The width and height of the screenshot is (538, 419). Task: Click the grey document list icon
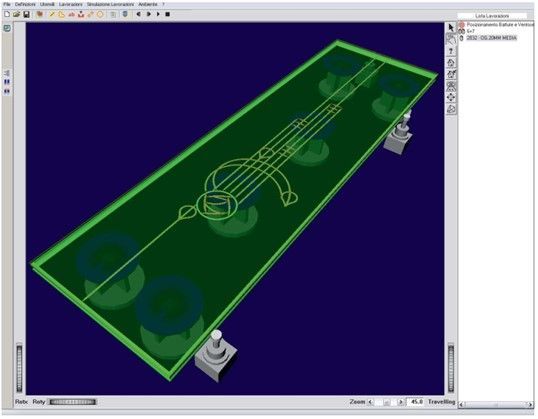(113, 14)
